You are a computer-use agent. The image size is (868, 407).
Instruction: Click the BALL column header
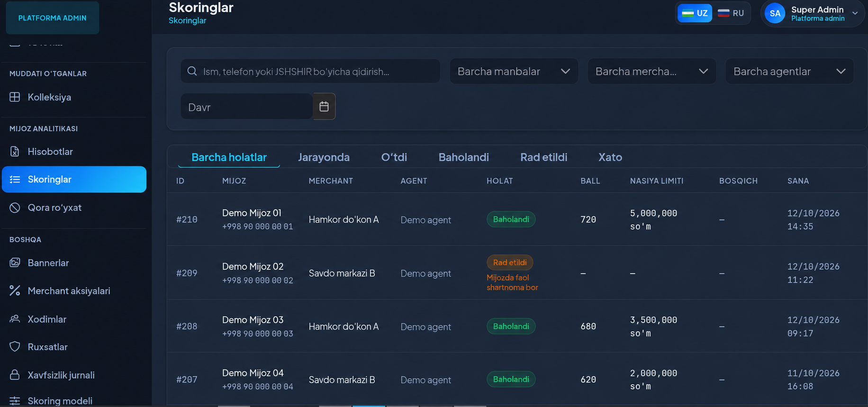tap(590, 181)
